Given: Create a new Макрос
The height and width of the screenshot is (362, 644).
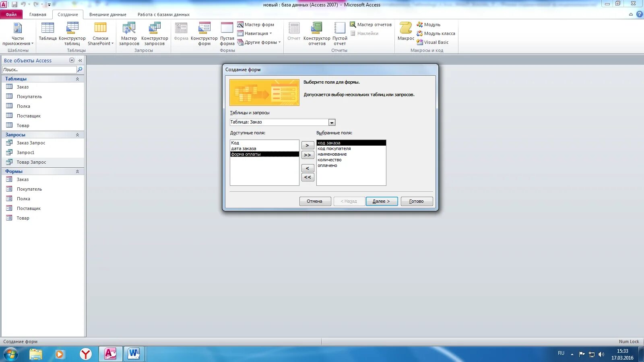Looking at the screenshot, I should pos(406,32).
